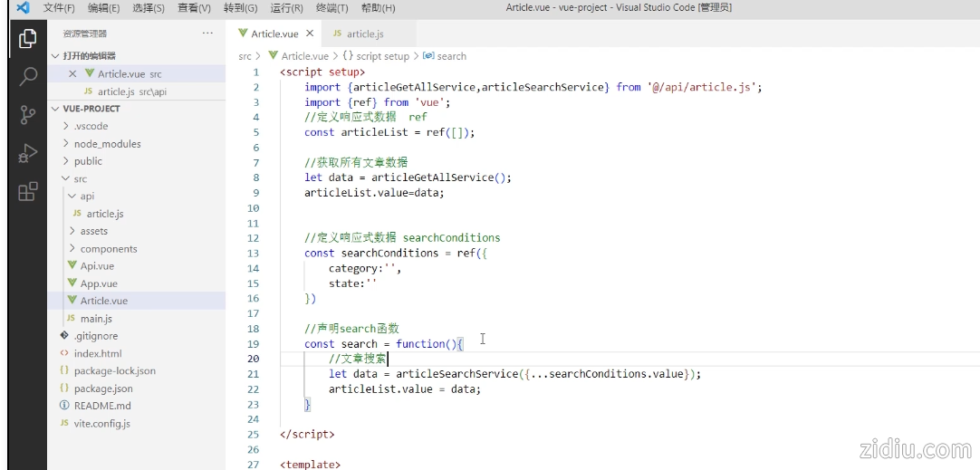Close Article.vue in open editors list
Viewport: 980px width, 470px height.
73,74
